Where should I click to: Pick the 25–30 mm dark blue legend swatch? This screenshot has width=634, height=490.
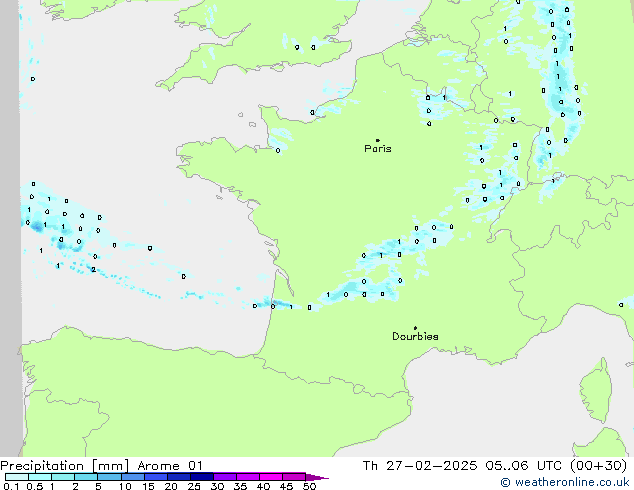pos(201,477)
